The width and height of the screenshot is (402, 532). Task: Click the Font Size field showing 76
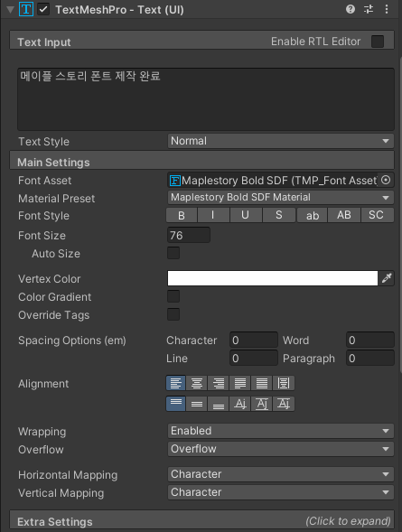coord(189,235)
